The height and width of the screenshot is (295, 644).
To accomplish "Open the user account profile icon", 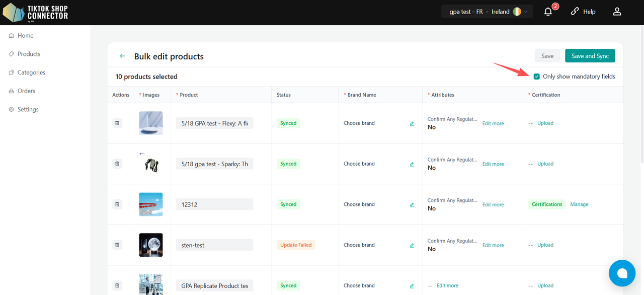I will tap(617, 12).
